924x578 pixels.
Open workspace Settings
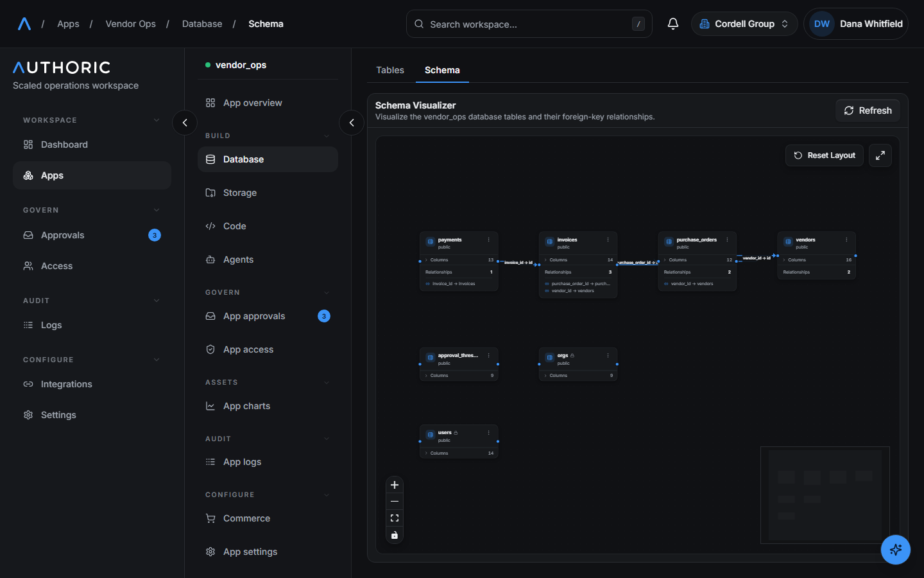click(92, 415)
